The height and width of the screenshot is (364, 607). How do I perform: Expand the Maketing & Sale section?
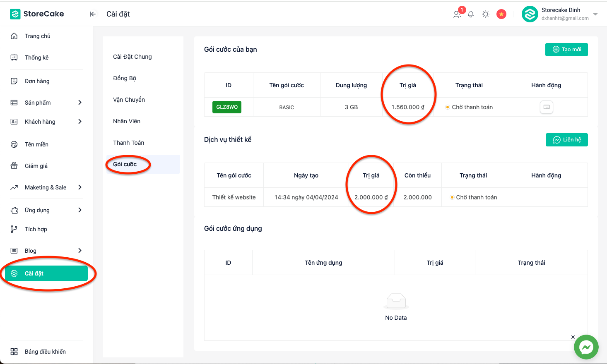pyautogui.click(x=79, y=187)
